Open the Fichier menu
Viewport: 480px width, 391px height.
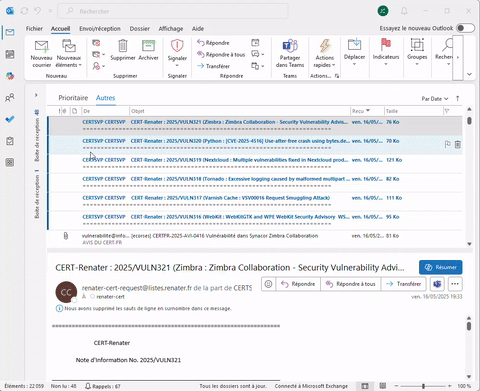pos(34,29)
